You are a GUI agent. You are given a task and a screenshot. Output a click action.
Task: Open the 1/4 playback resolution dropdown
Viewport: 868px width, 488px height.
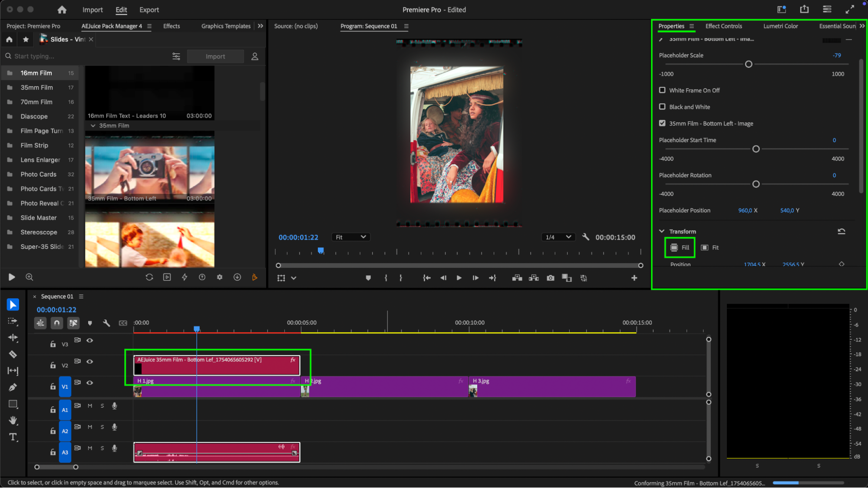558,237
